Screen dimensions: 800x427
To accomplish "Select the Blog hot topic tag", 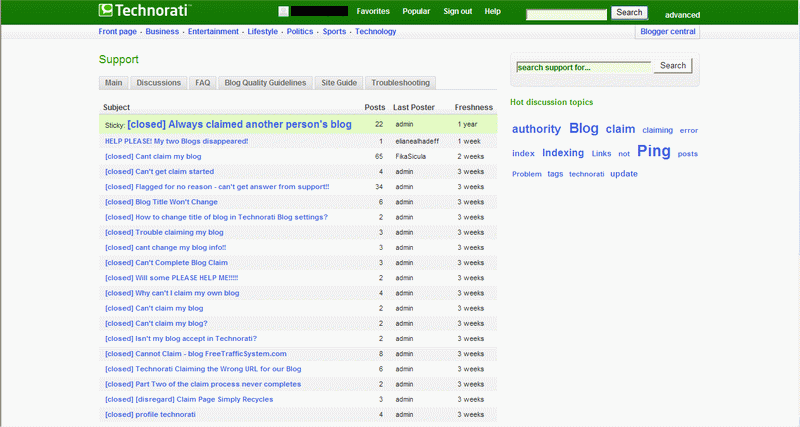I will click(584, 128).
